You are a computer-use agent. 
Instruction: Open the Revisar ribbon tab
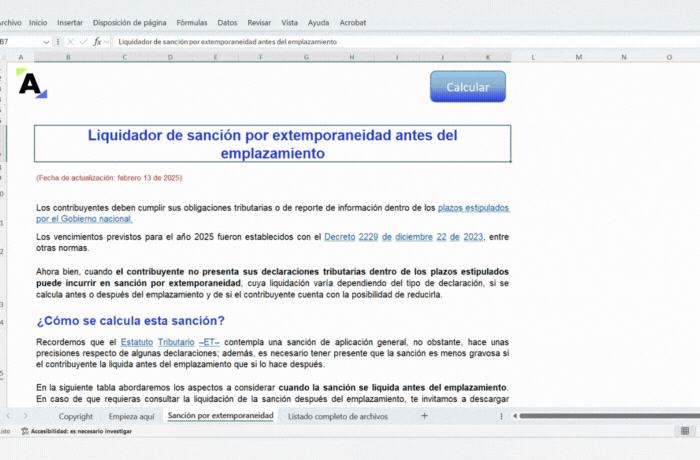click(259, 22)
